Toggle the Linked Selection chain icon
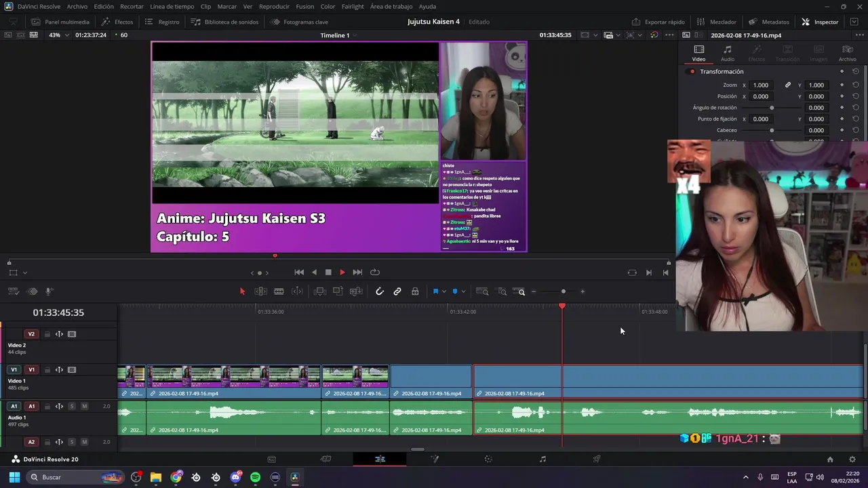Image resolution: width=868 pixels, height=488 pixels. click(x=397, y=291)
